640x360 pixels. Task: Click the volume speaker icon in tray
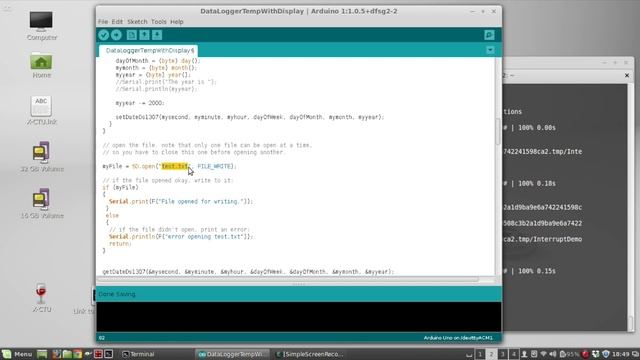pos(553,354)
